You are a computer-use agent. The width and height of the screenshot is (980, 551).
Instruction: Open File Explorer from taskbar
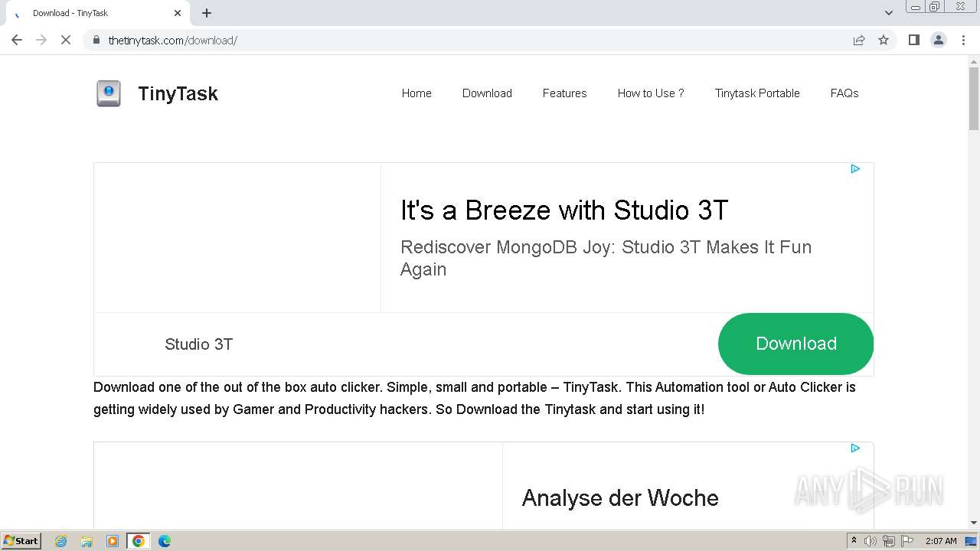point(87,541)
